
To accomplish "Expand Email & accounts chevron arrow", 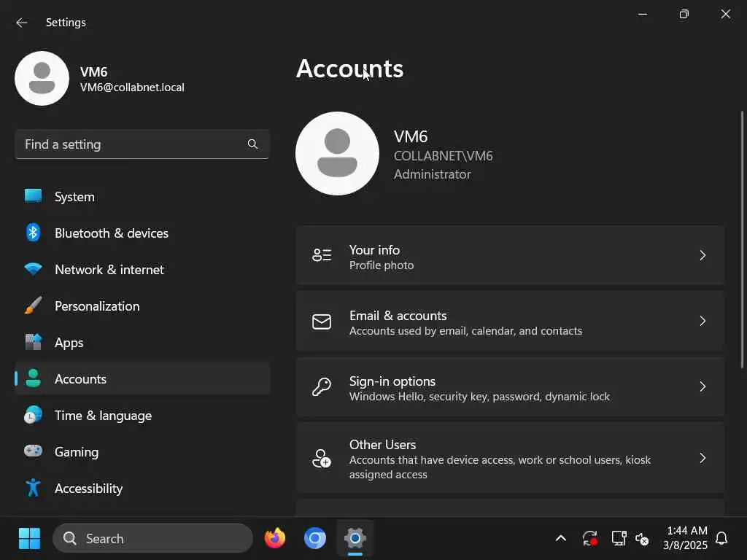I will pyautogui.click(x=703, y=321).
